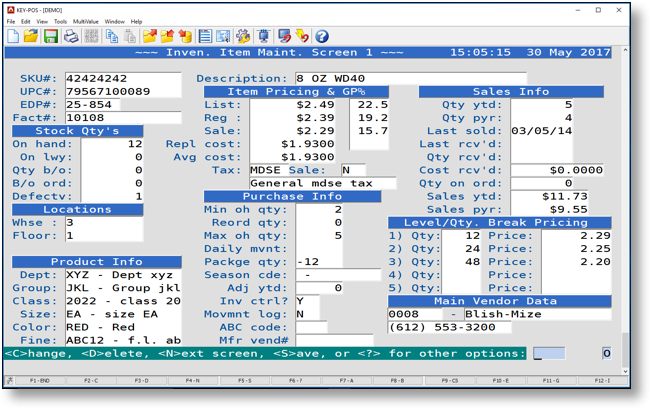Click the Print toolbar icon
The width and height of the screenshot is (651, 409).
pos(71,36)
